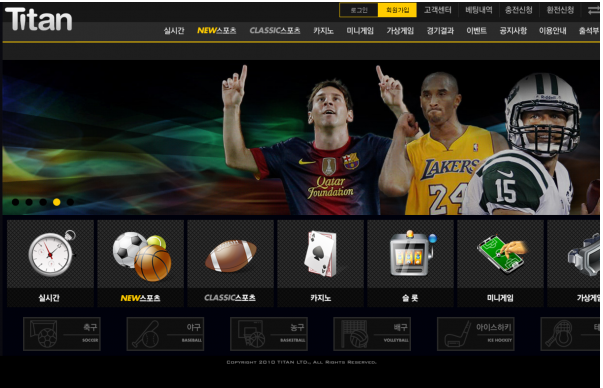Open the football CLASSIC스포츠 tile

click(230, 263)
